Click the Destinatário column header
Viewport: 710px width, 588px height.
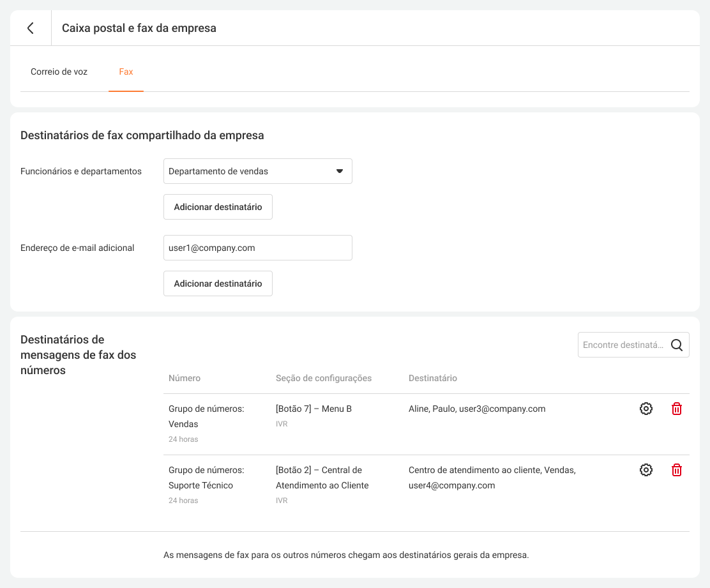[x=432, y=378]
